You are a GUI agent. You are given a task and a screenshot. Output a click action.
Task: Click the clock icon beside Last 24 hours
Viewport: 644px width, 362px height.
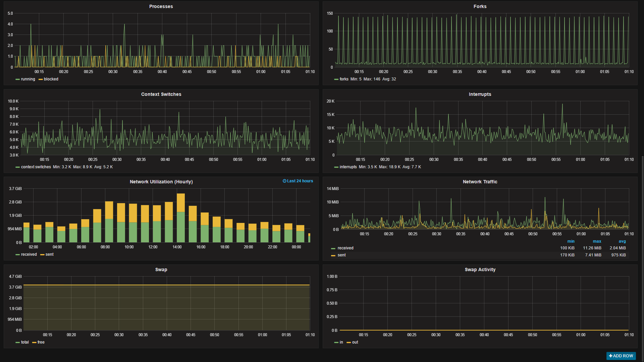[284, 181]
